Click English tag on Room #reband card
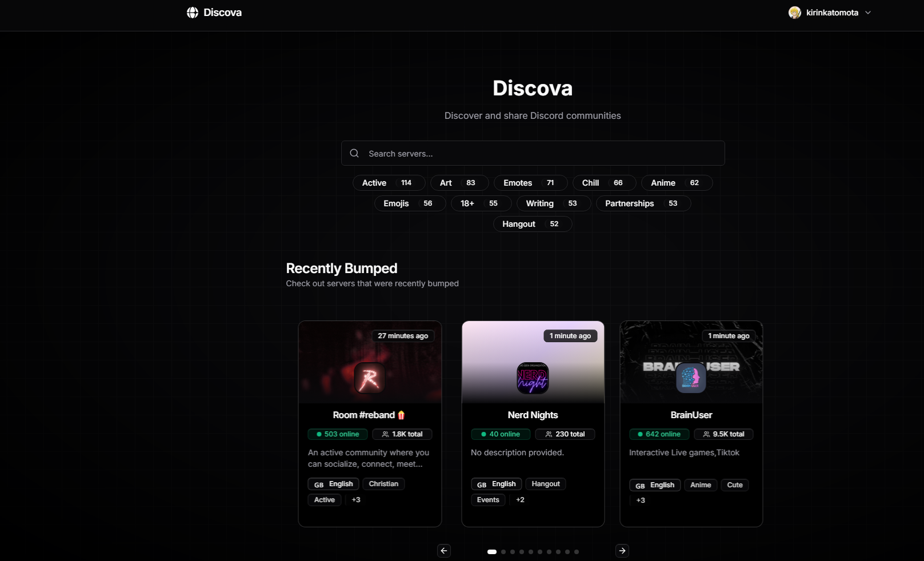 tap(334, 484)
